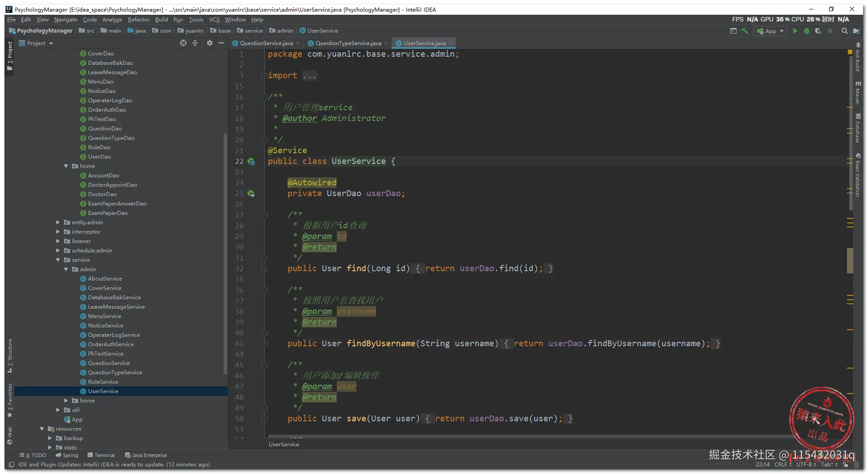Build project with the hammer icon

click(x=745, y=31)
